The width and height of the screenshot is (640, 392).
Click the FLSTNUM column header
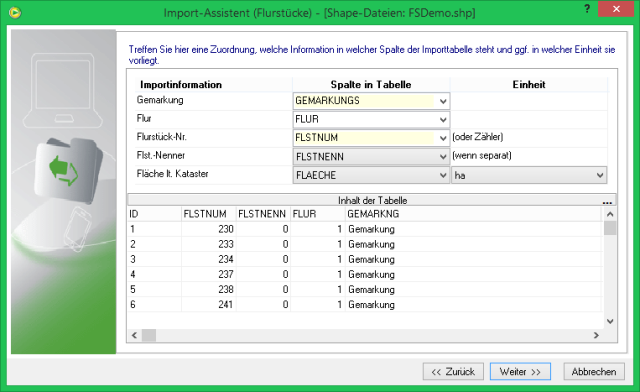tap(209, 214)
